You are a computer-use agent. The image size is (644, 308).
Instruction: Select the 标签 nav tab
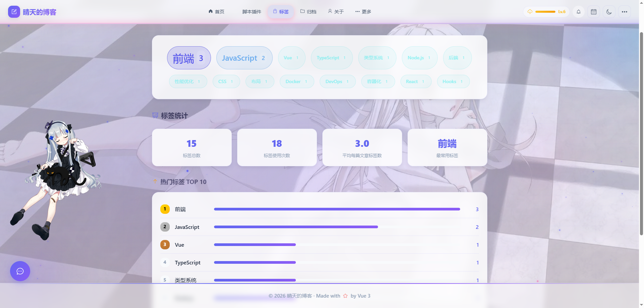point(281,12)
